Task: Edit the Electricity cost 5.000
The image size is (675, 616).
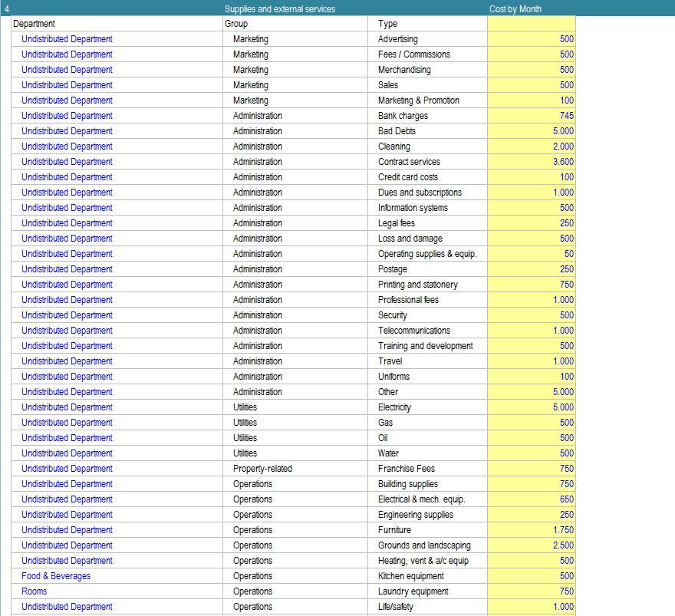Action: click(x=532, y=407)
